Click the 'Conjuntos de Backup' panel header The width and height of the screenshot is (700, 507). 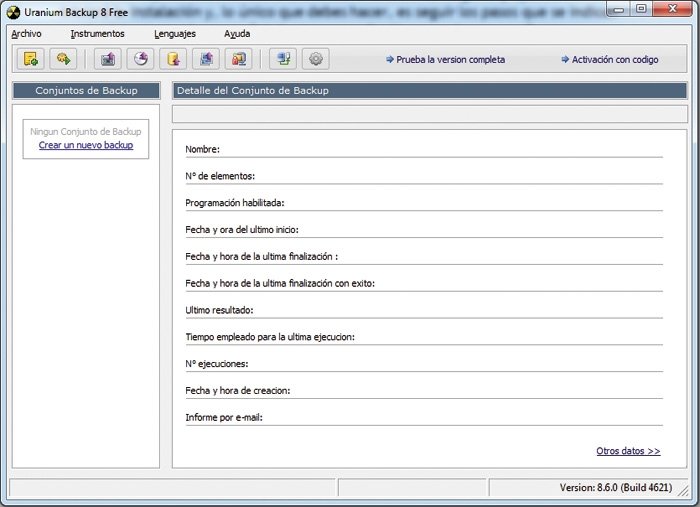pyautogui.click(x=86, y=91)
